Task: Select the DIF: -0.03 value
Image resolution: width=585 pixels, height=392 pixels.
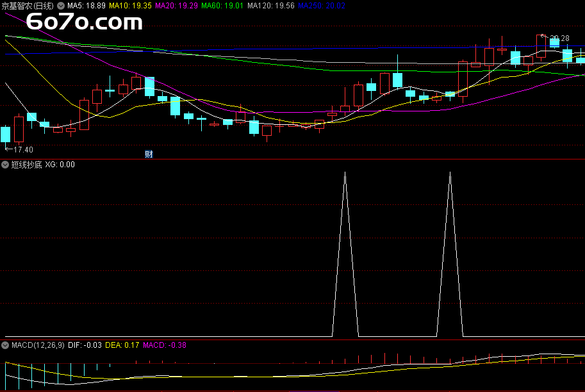Action: coord(85,345)
